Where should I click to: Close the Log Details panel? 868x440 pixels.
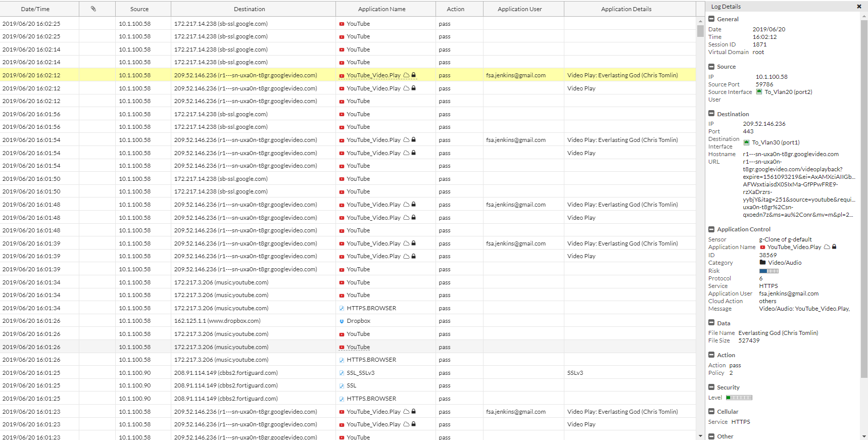(x=859, y=7)
